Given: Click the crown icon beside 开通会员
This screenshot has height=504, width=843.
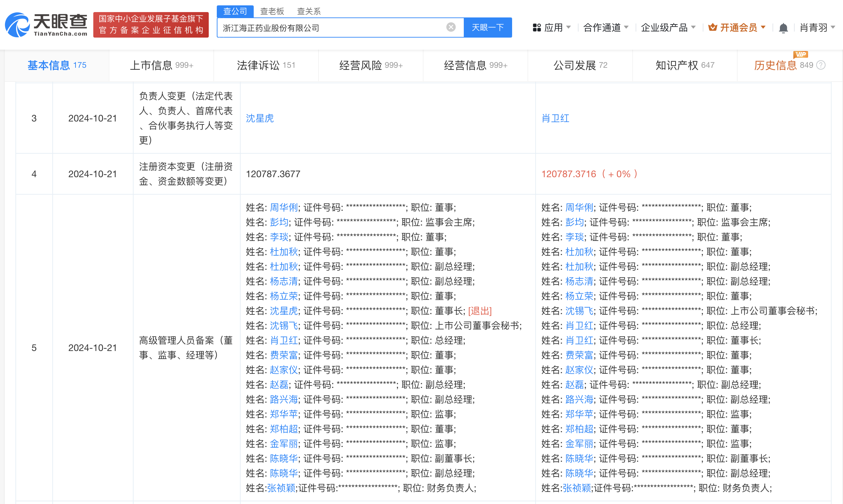Looking at the screenshot, I should click(712, 28).
